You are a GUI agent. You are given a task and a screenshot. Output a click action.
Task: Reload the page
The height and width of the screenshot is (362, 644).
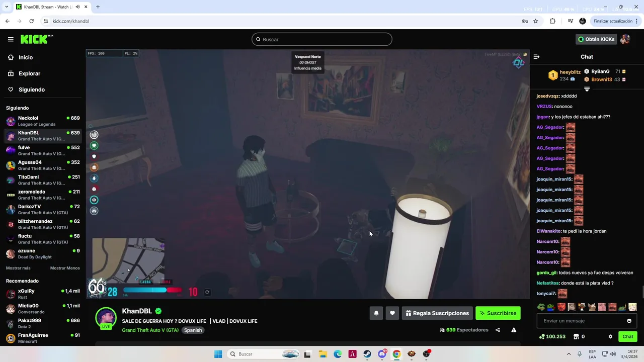(x=31, y=21)
